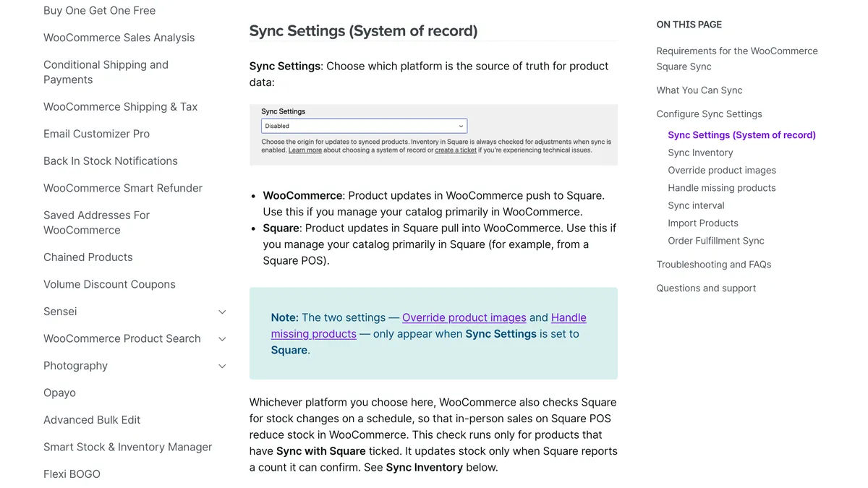Jump to Import Products section
Screen dimensions: 868x488
point(703,223)
